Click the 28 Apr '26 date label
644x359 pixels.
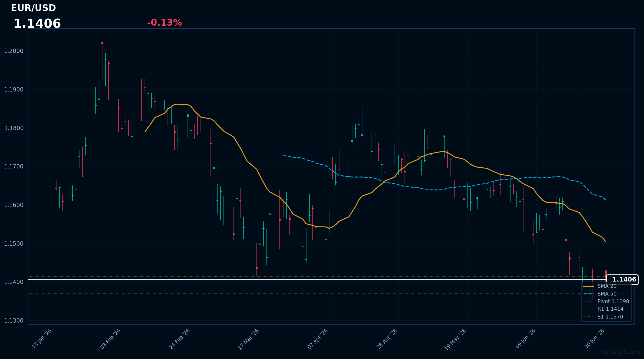click(x=387, y=339)
